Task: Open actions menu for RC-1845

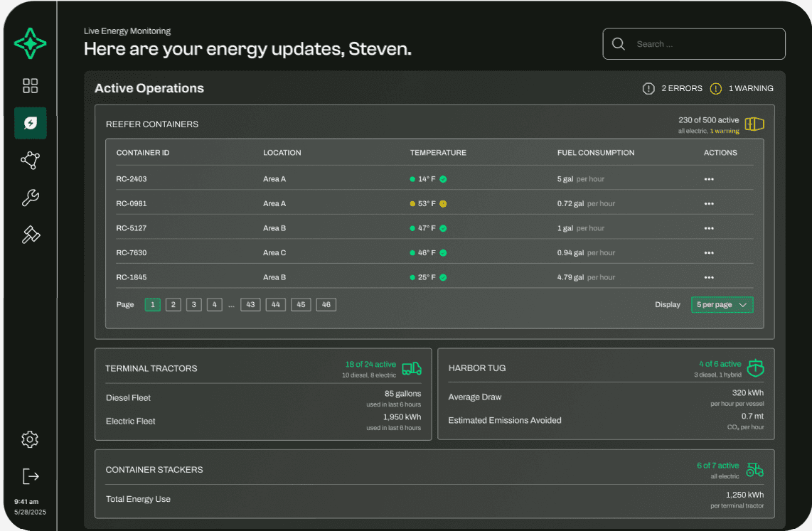Action: point(709,277)
